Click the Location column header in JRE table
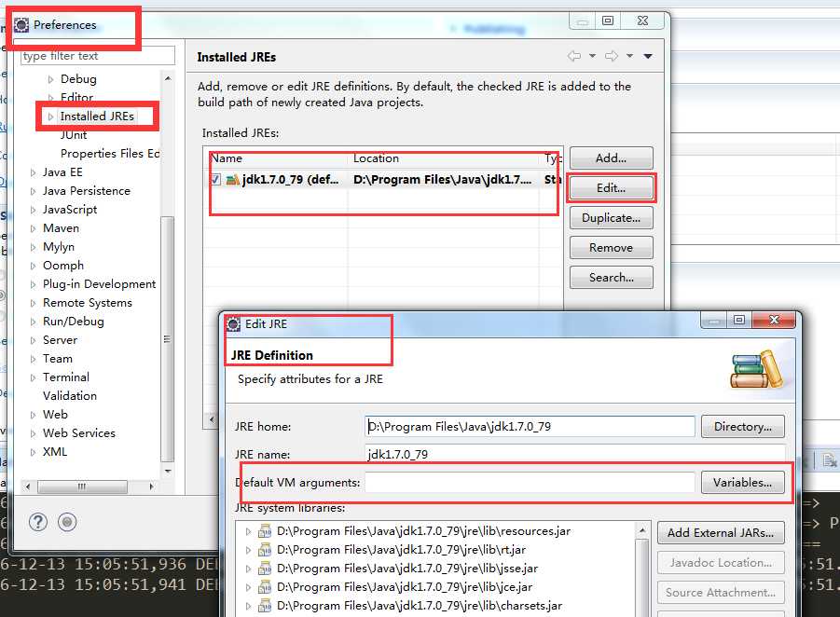The image size is (840, 617). pos(444,158)
